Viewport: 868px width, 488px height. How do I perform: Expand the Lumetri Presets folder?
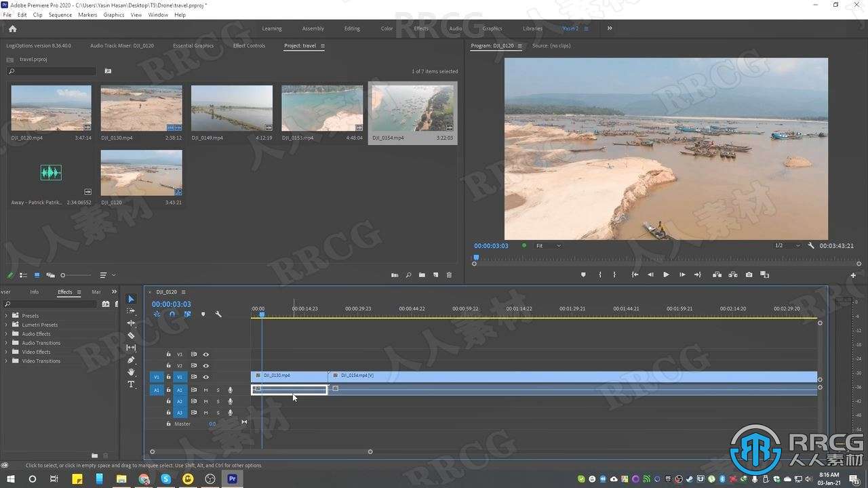tap(7, 325)
